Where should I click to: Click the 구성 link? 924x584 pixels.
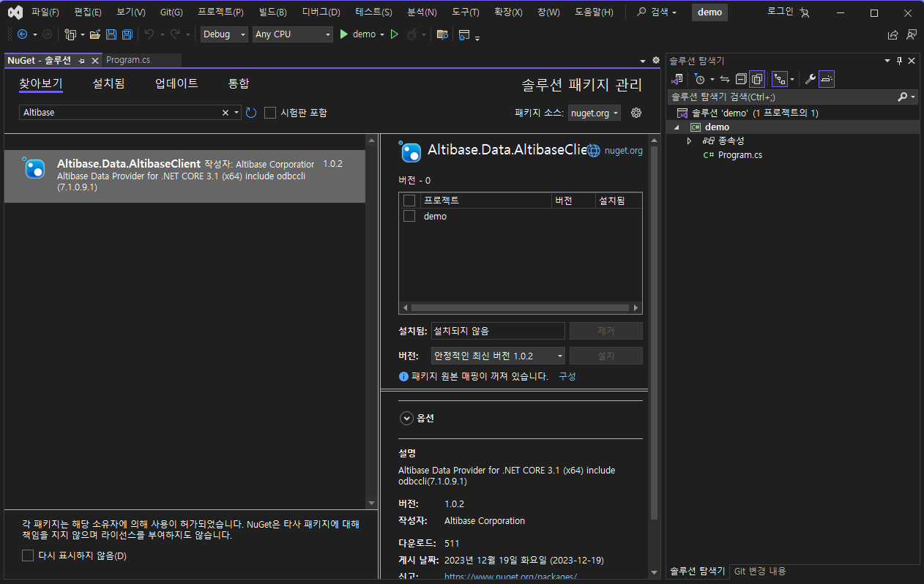pyautogui.click(x=567, y=376)
